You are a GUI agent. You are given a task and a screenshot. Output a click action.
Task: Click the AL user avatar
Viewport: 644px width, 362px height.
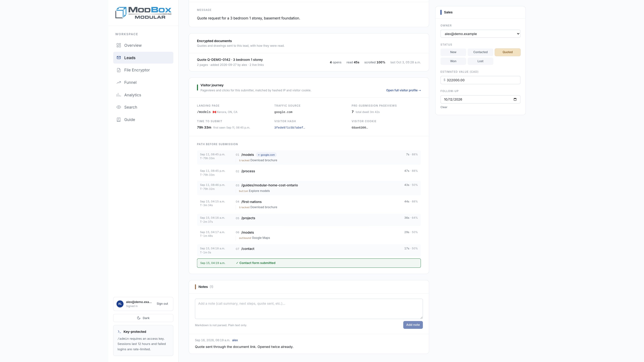pos(120,304)
